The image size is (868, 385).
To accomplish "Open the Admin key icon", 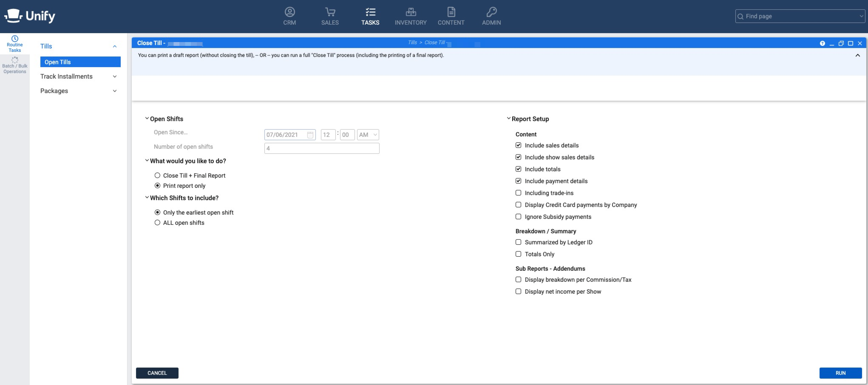I will pos(491,15).
